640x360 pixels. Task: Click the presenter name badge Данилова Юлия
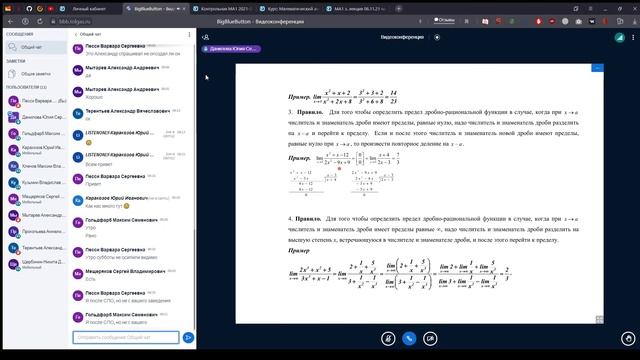pos(231,49)
